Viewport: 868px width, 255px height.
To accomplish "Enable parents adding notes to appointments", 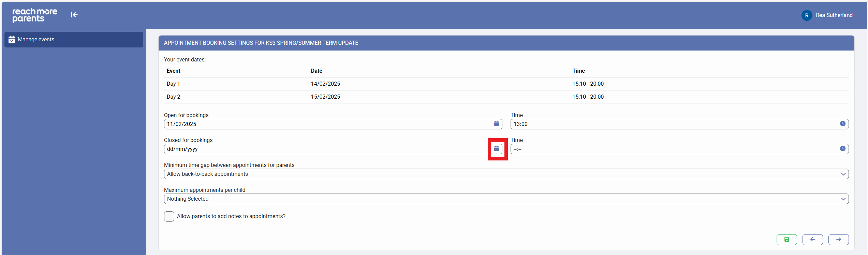I will click(169, 216).
